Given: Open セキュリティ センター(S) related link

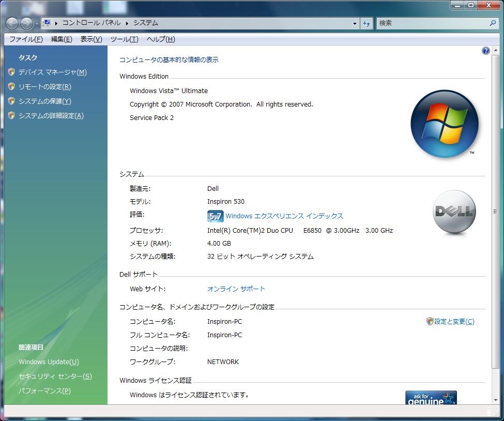Looking at the screenshot, I should pyautogui.click(x=55, y=377).
